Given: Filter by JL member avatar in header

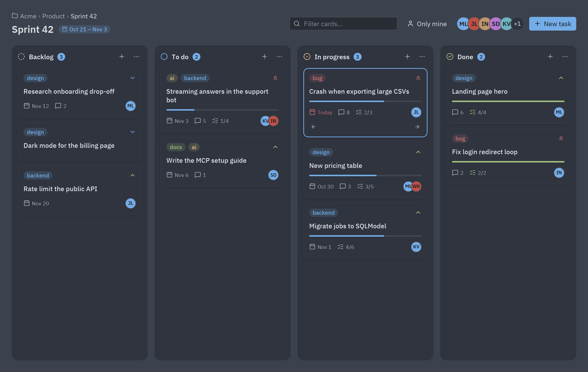Looking at the screenshot, I should [x=474, y=24].
